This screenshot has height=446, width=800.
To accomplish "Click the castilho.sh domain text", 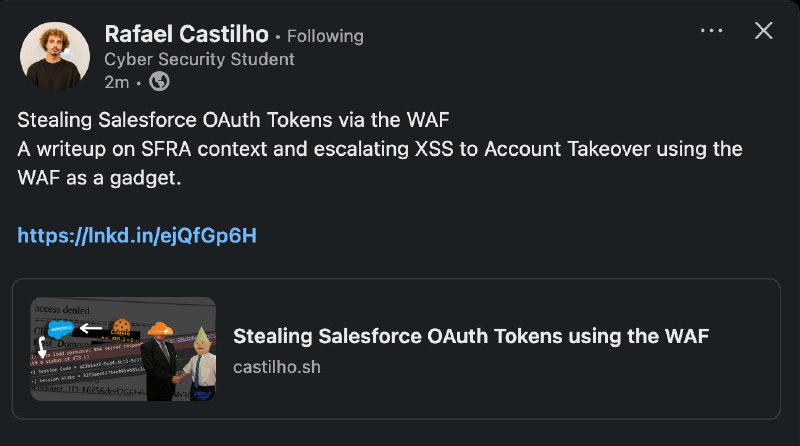I will [275, 366].
